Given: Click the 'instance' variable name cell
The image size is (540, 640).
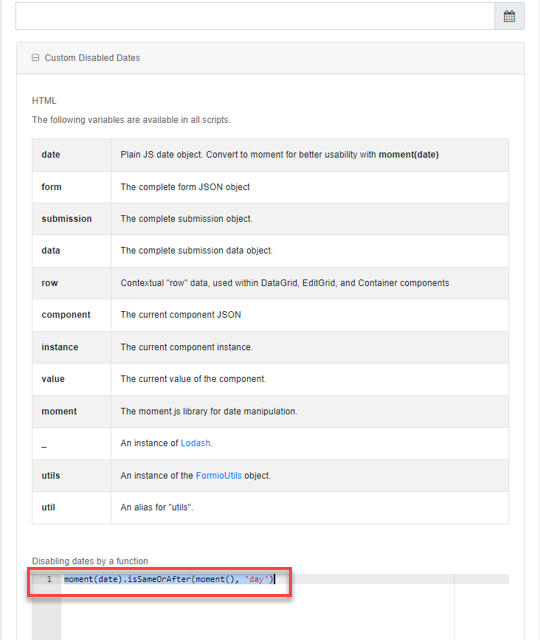Looking at the screenshot, I should [71, 347].
